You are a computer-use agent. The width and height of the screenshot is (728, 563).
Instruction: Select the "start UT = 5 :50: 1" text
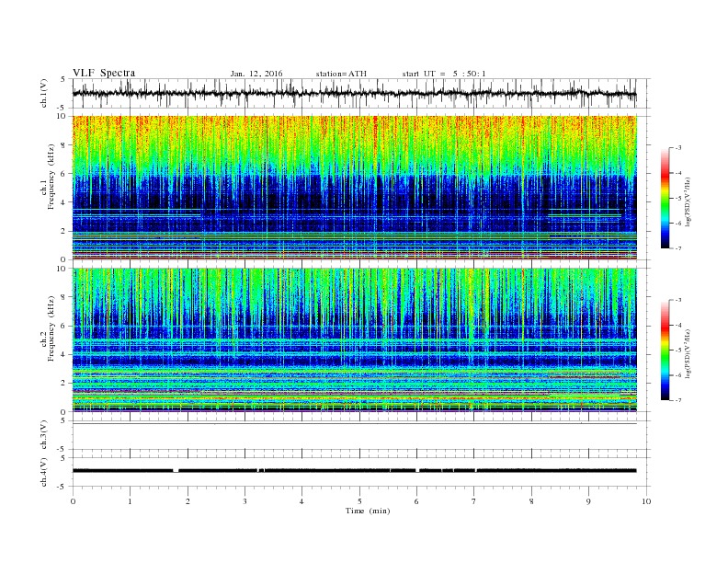pyautogui.click(x=444, y=74)
